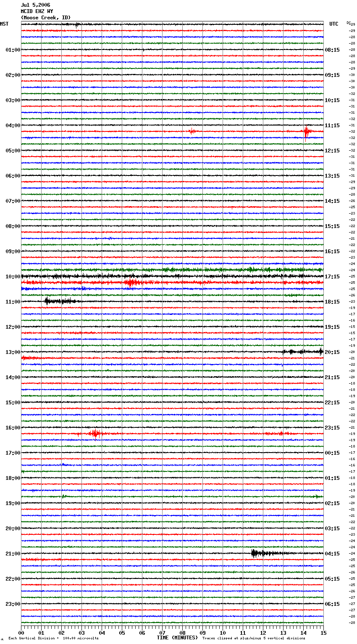Click the '10:15' UTC time label
The width and height of the screenshot is (357, 644).
click(332, 100)
